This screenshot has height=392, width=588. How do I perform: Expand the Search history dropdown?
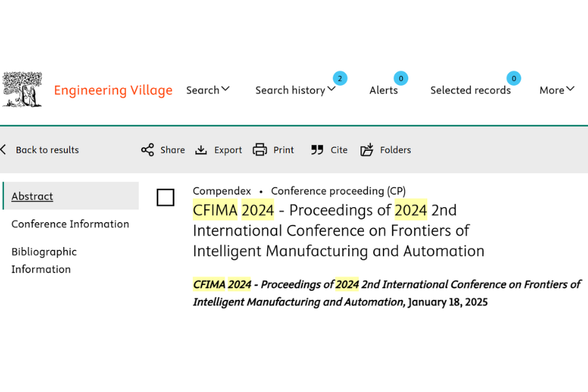(295, 90)
